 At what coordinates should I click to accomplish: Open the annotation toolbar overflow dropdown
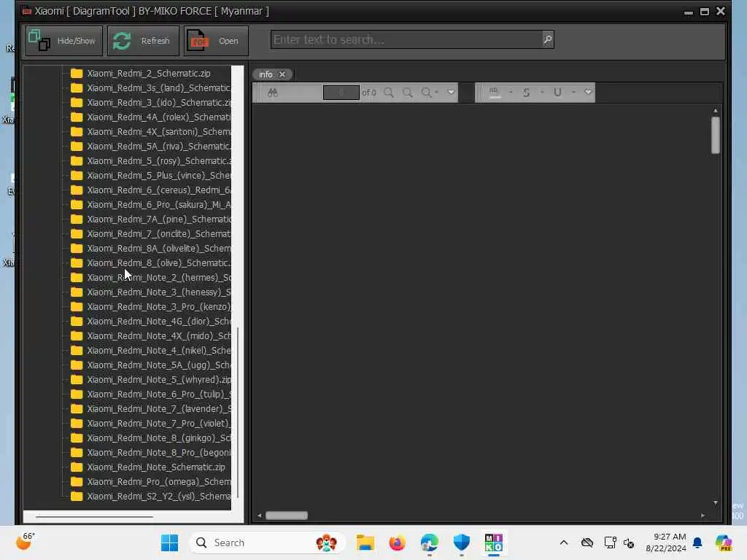click(x=589, y=92)
